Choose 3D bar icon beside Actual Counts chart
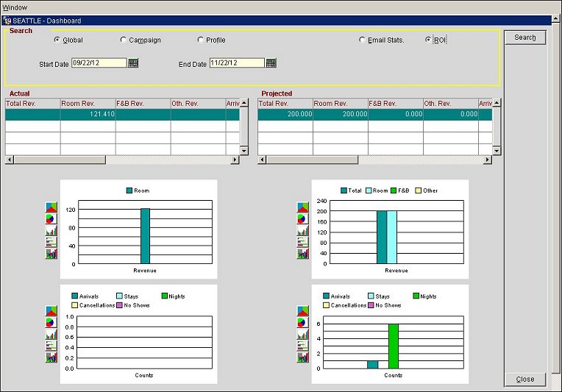Viewport: 562px width, 392px height. pyautogui.click(x=51, y=357)
